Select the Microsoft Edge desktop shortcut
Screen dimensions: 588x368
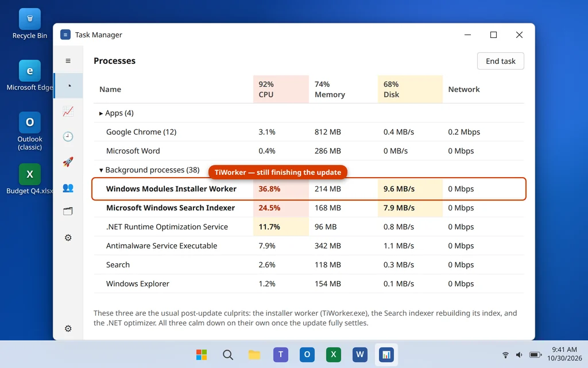click(x=30, y=75)
